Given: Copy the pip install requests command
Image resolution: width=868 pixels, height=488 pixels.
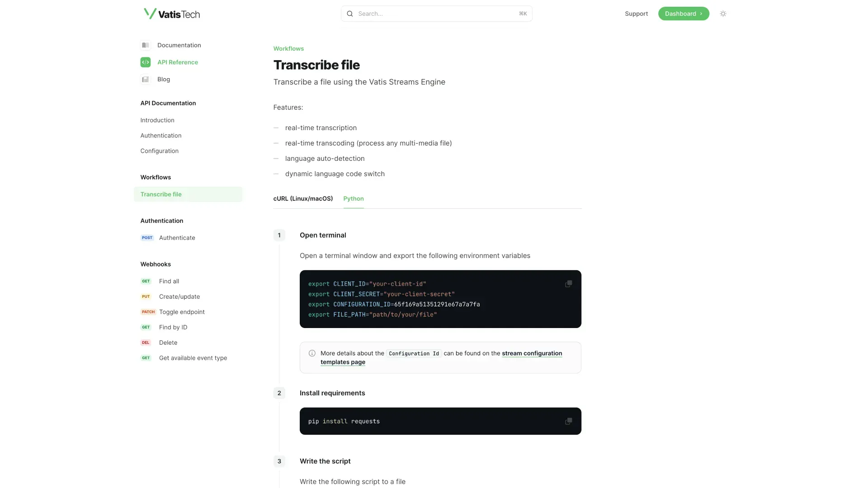Looking at the screenshot, I should click(568, 421).
